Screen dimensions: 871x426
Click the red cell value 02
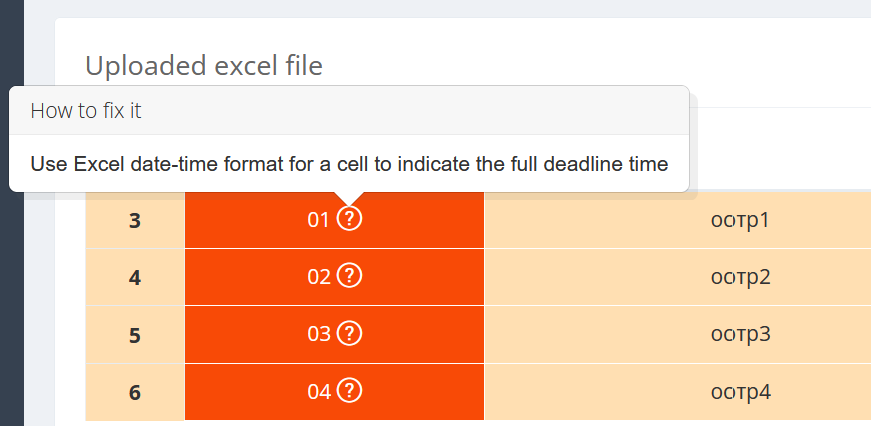click(x=319, y=277)
